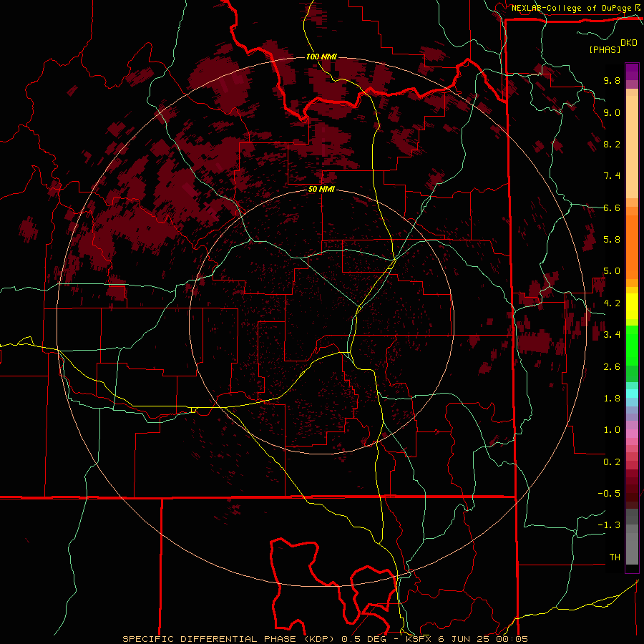Click the 100 NMI range ring label
This screenshot has height=644, width=644.
click(321, 57)
